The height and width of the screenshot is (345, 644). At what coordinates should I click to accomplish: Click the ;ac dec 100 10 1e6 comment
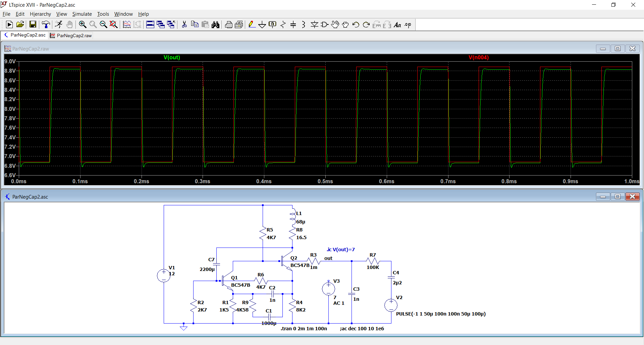tap(362, 329)
